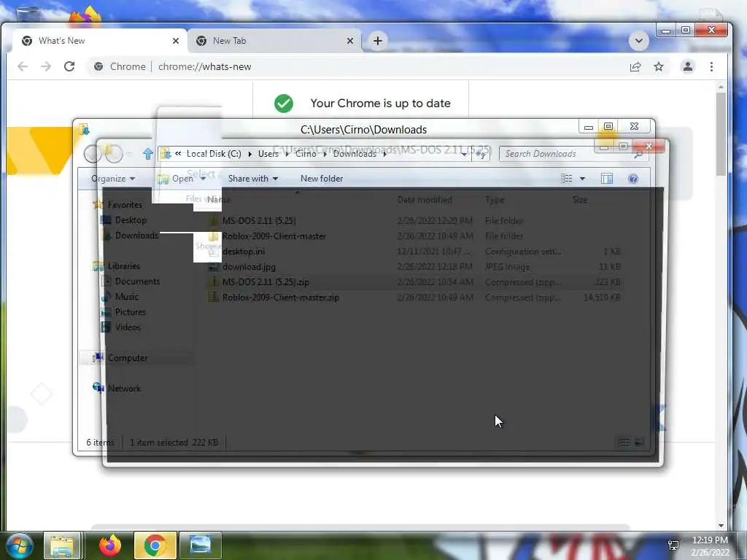The height and width of the screenshot is (560, 747).
Task: Select Network in the navigation pane
Action: (x=124, y=388)
